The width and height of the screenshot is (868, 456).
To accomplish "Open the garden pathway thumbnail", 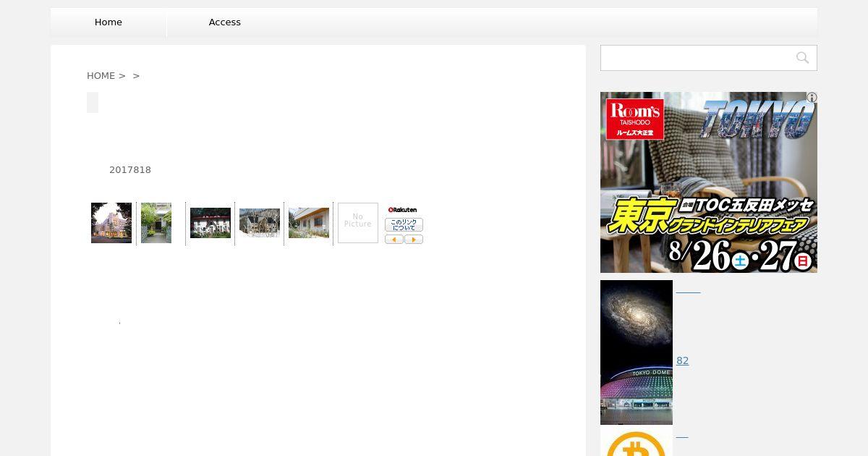I will [x=156, y=223].
